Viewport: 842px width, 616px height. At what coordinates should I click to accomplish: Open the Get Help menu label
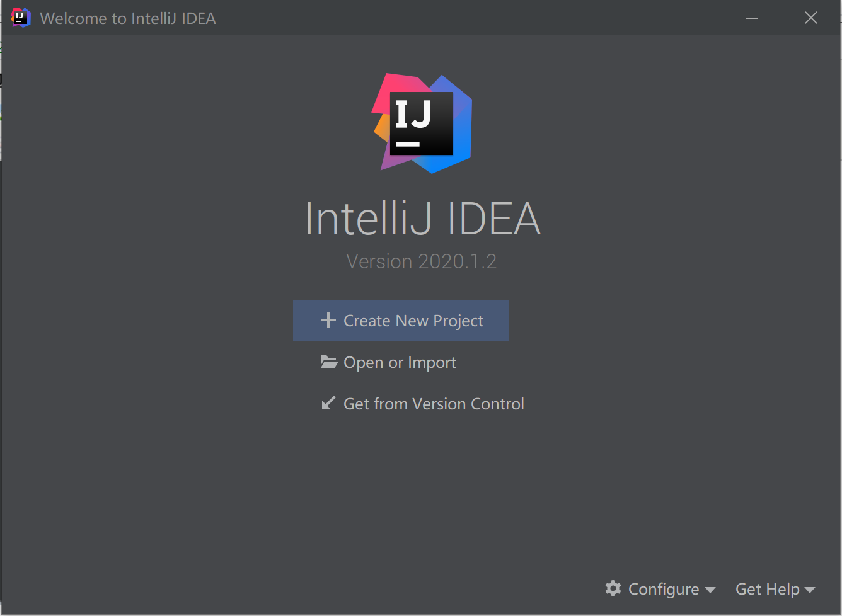767,589
